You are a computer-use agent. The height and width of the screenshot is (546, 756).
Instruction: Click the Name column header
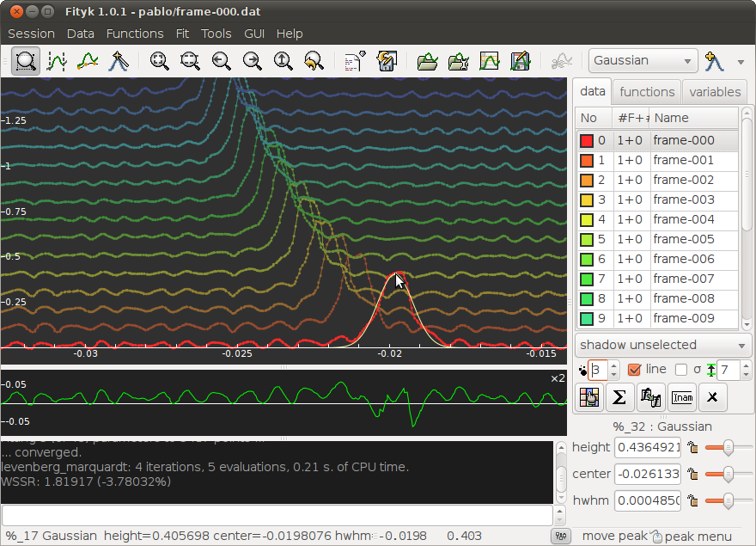[x=693, y=119]
